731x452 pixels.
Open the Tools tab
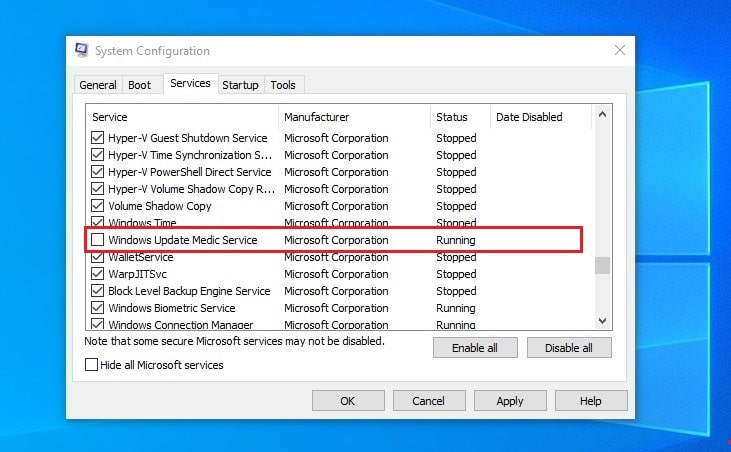point(283,85)
